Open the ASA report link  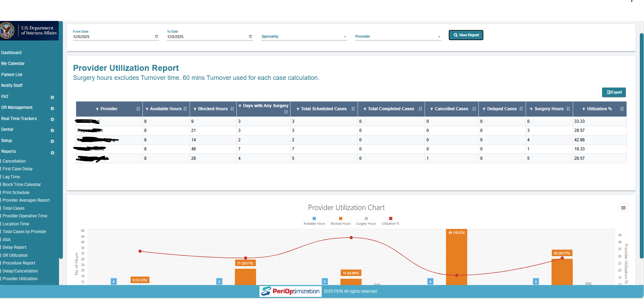pos(7,240)
